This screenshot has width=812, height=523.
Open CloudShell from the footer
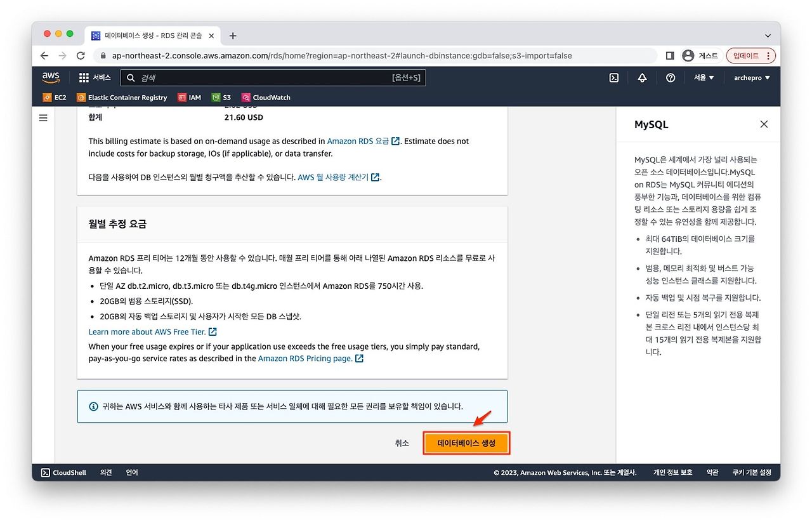(x=63, y=473)
